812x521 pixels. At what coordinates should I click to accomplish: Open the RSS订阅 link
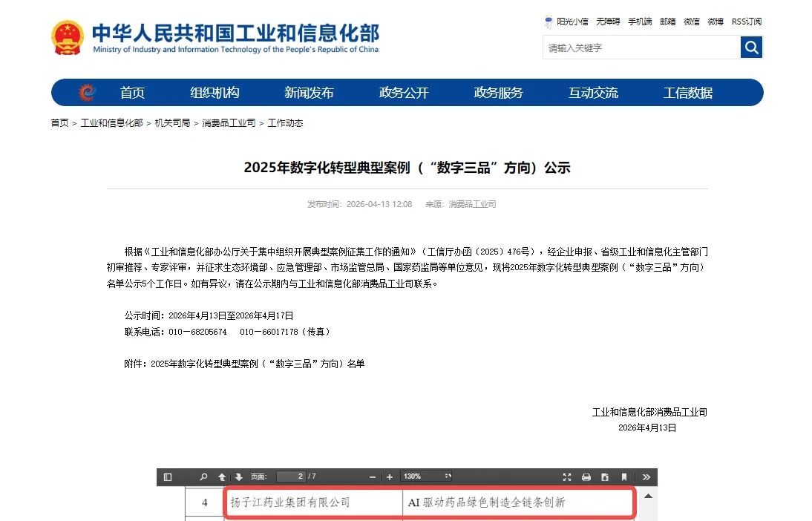click(746, 22)
